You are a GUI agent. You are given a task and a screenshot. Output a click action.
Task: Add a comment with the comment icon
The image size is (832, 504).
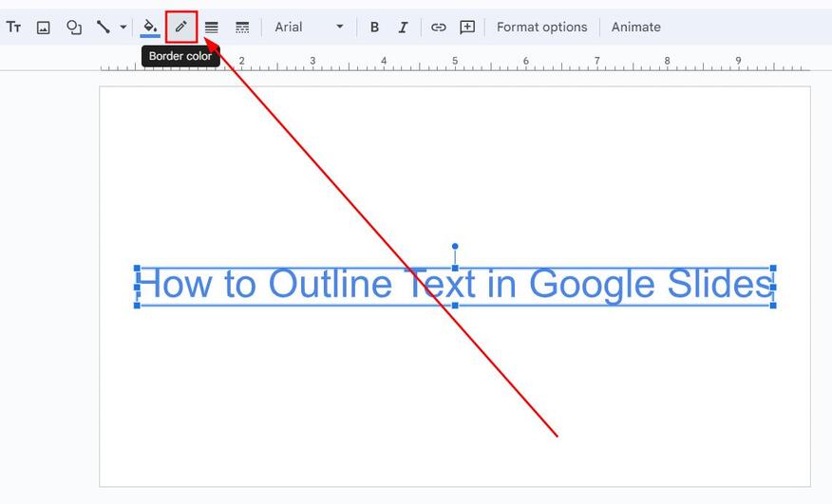(467, 28)
